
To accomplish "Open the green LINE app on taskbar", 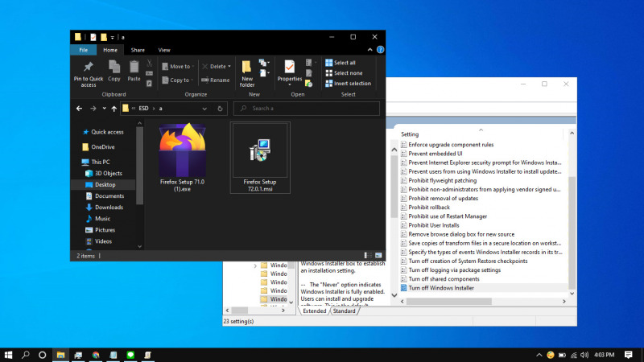I will [130, 355].
